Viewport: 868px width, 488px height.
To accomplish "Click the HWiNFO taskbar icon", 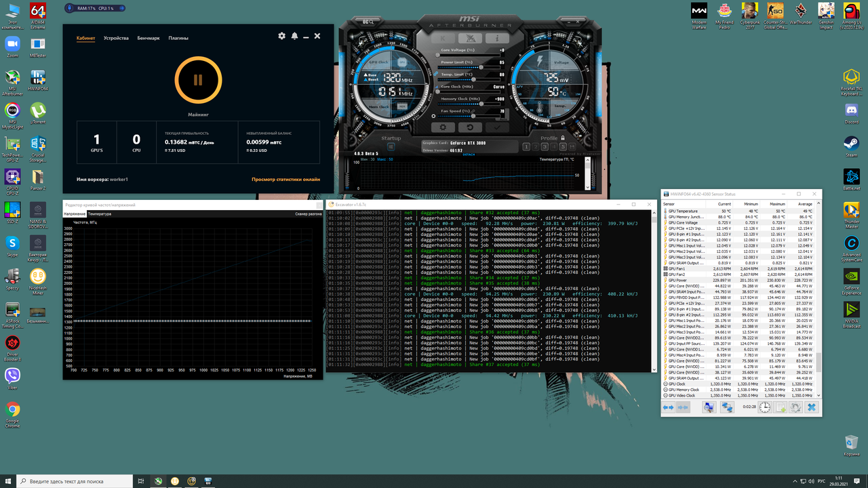I will [208, 481].
